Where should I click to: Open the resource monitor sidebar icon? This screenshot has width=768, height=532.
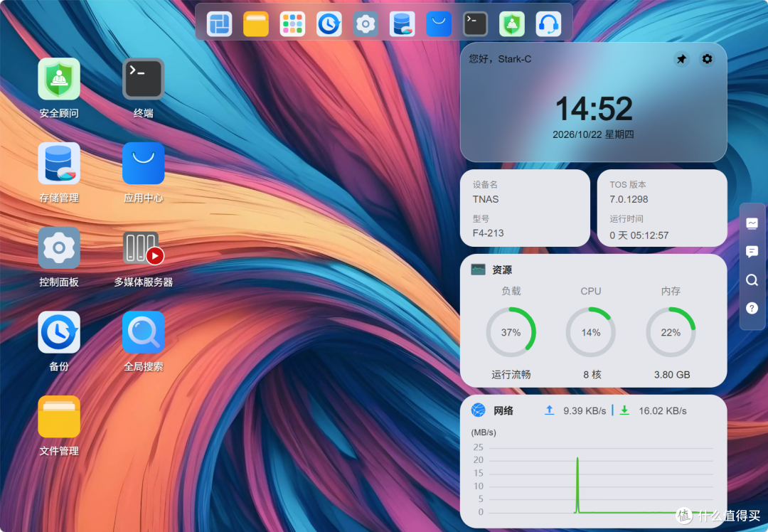[x=752, y=223]
